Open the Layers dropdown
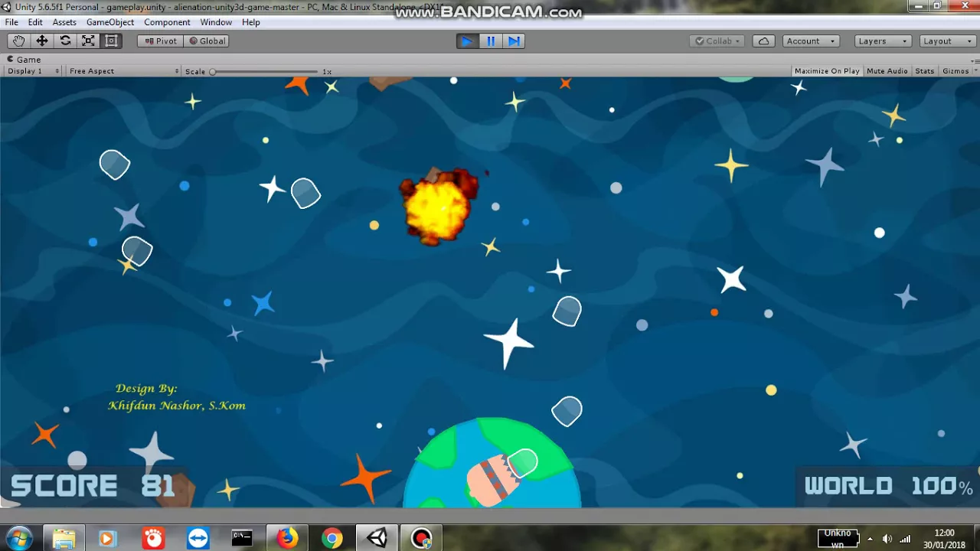The height and width of the screenshot is (551, 980). pyautogui.click(x=883, y=41)
